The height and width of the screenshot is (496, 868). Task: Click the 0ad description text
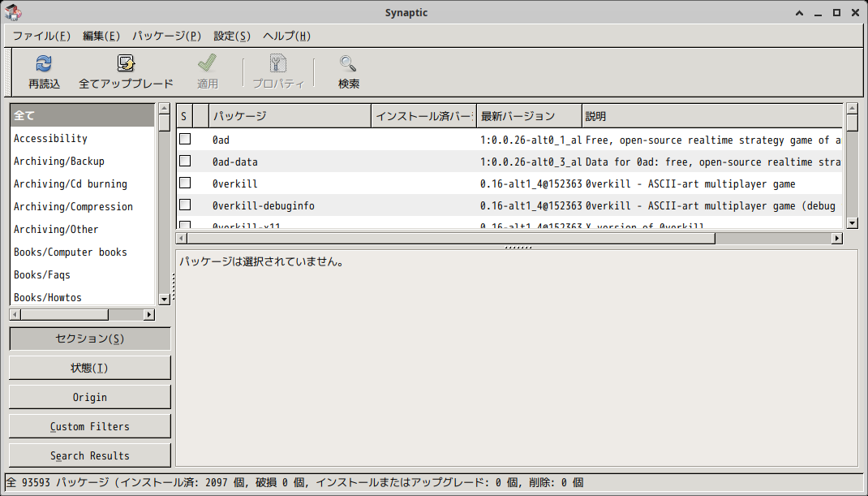point(713,140)
